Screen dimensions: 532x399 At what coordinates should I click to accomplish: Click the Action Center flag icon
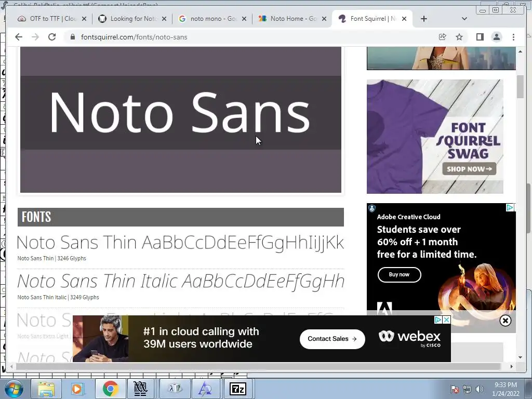pos(455,389)
